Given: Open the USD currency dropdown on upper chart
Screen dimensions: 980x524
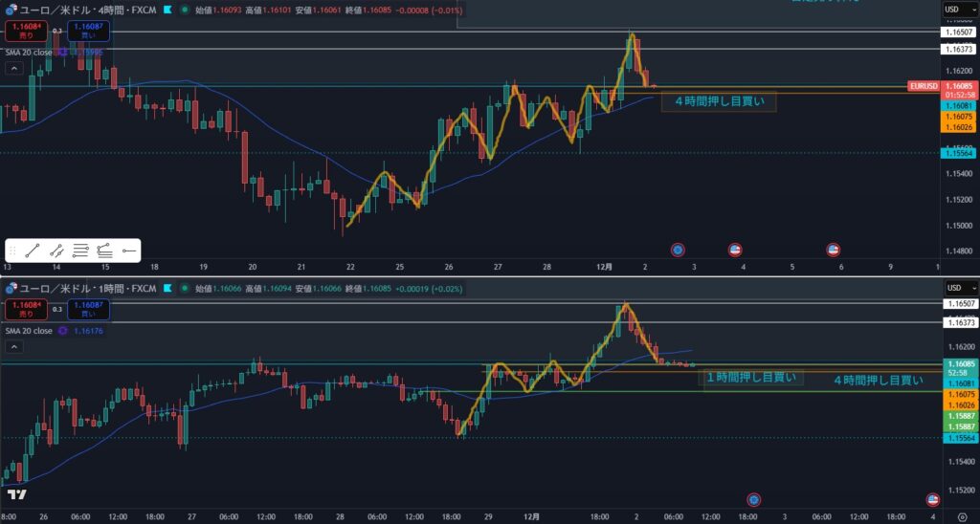Looking at the screenshot, I should coord(955,10).
